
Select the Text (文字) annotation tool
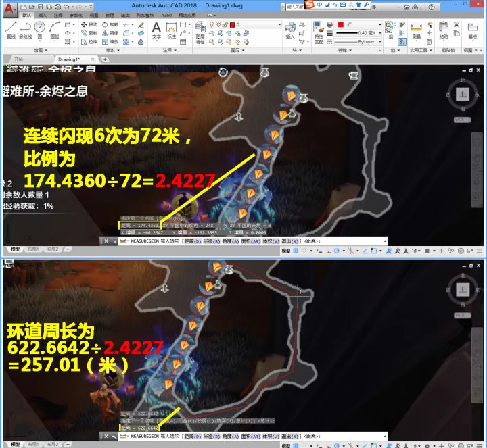[x=156, y=30]
